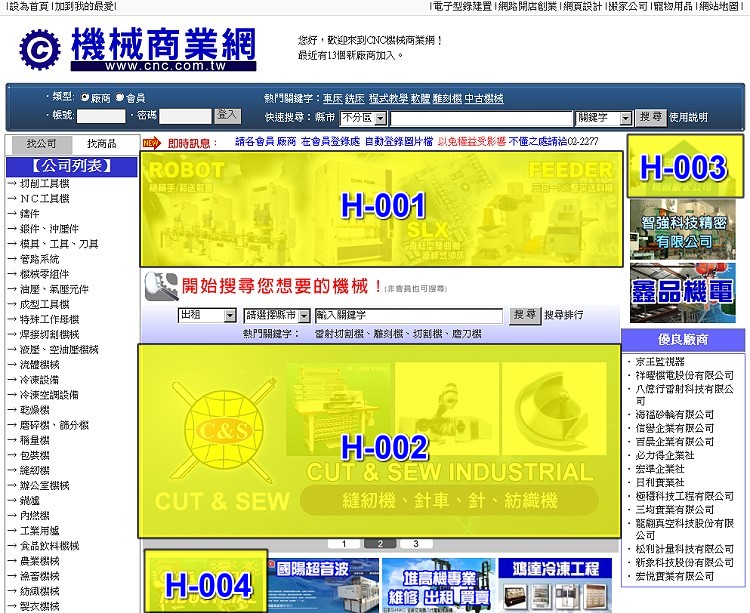Open the 網頁設計 top link
Screen dimensions: 750x613
tap(582, 7)
